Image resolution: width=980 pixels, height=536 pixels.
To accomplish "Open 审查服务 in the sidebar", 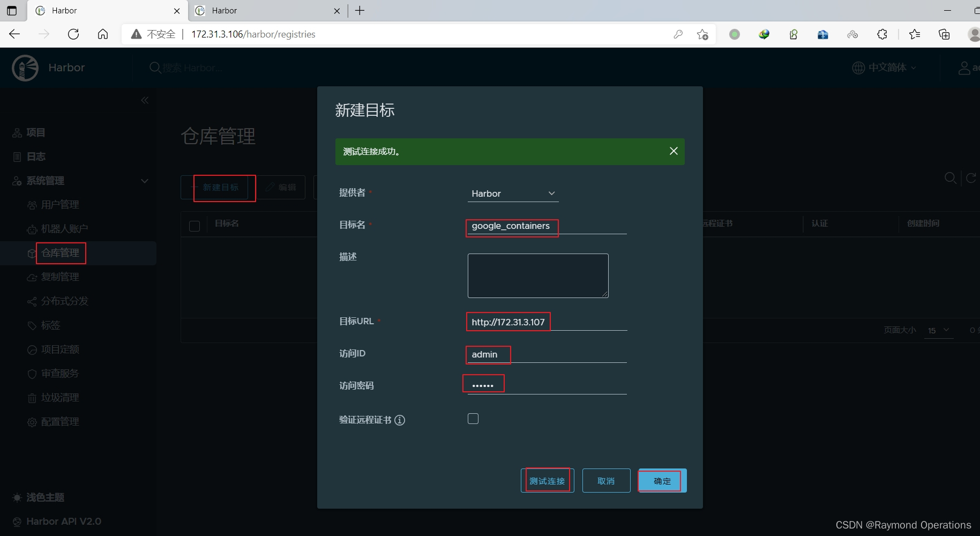I will [x=60, y=374].
